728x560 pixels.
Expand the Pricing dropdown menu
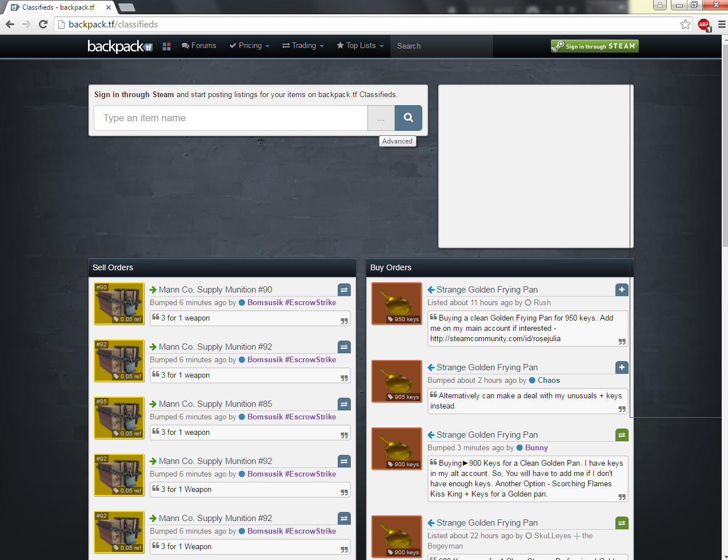(249, 46)
